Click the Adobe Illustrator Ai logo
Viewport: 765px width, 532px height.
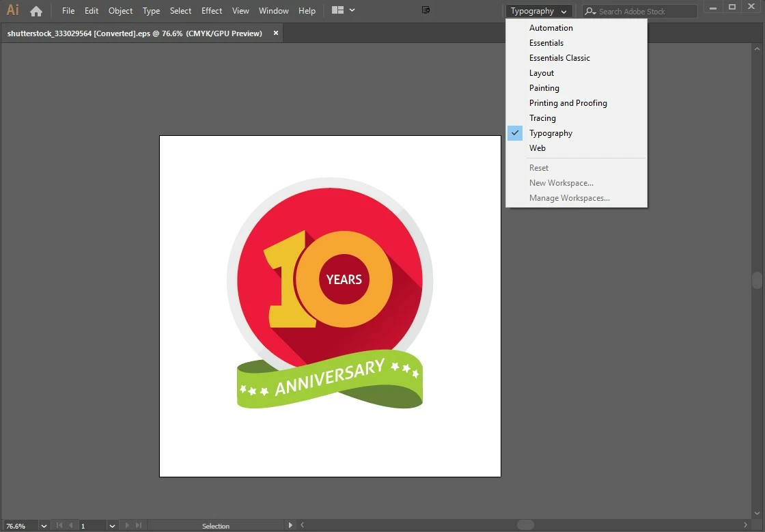(13, 10)
